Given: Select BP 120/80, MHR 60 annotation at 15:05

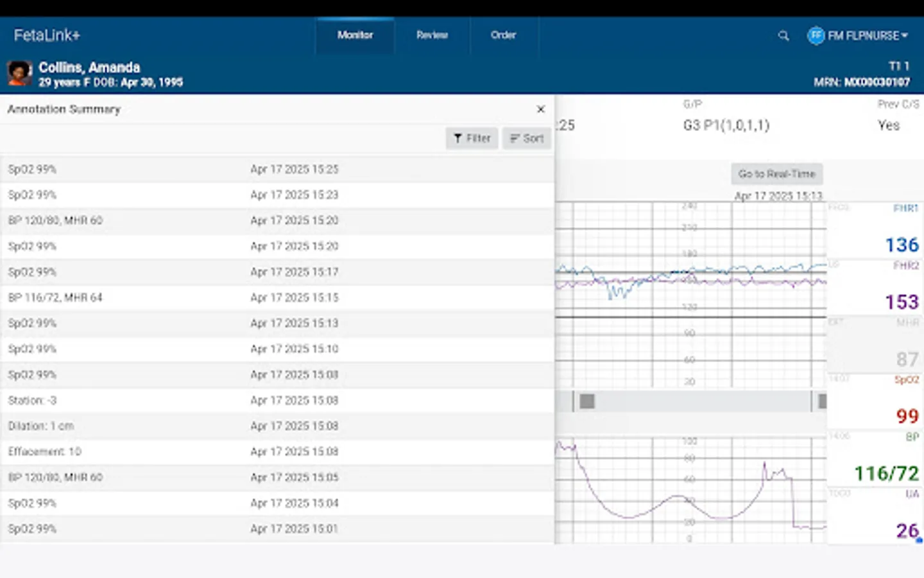Looking at the screenshot, I should (277, 478).
